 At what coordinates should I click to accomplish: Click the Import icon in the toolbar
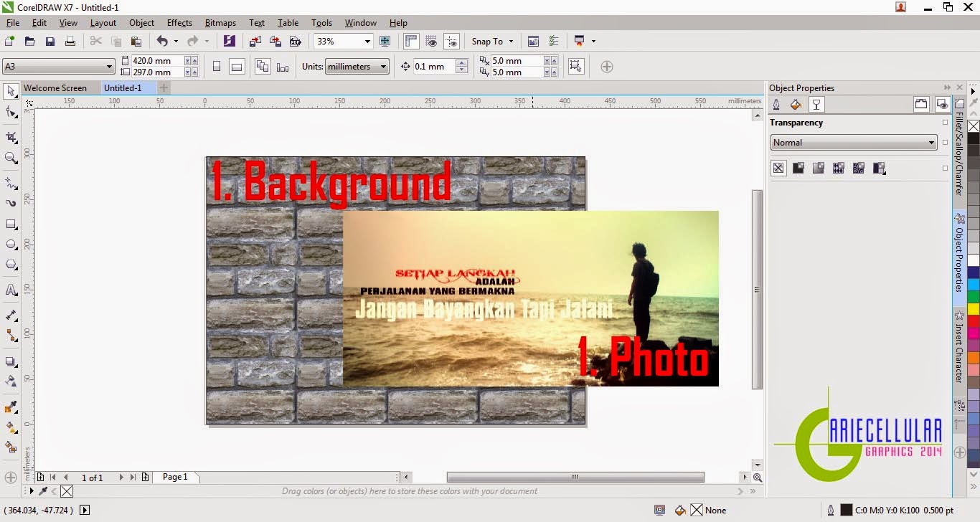256,42
